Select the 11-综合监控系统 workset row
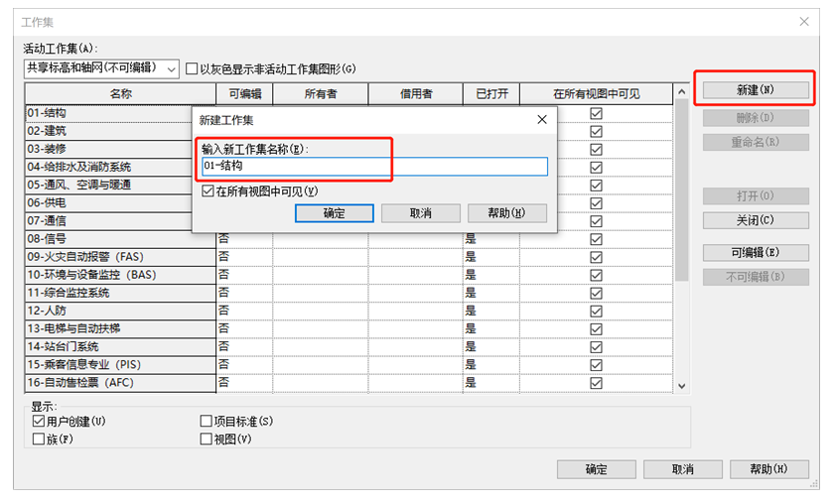Viewport: 834px width, 504px height. [x=120, y=293]
